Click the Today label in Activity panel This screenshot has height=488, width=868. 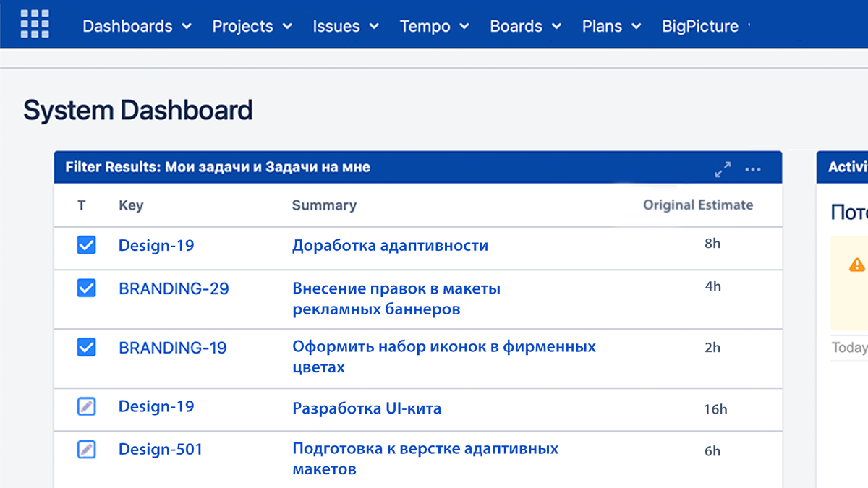[x=849, y=348]
